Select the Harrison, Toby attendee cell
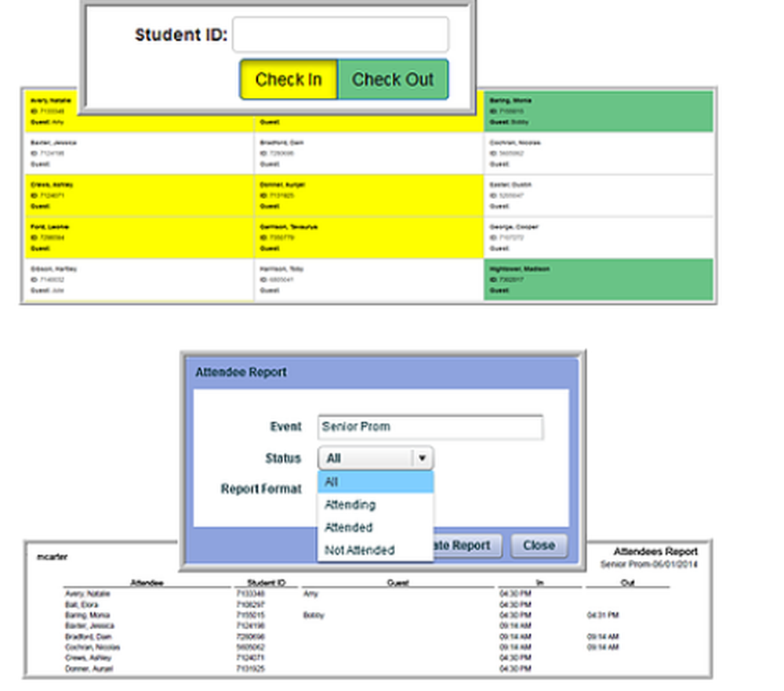The image size is (784, 691). click(x=369, y=280)
